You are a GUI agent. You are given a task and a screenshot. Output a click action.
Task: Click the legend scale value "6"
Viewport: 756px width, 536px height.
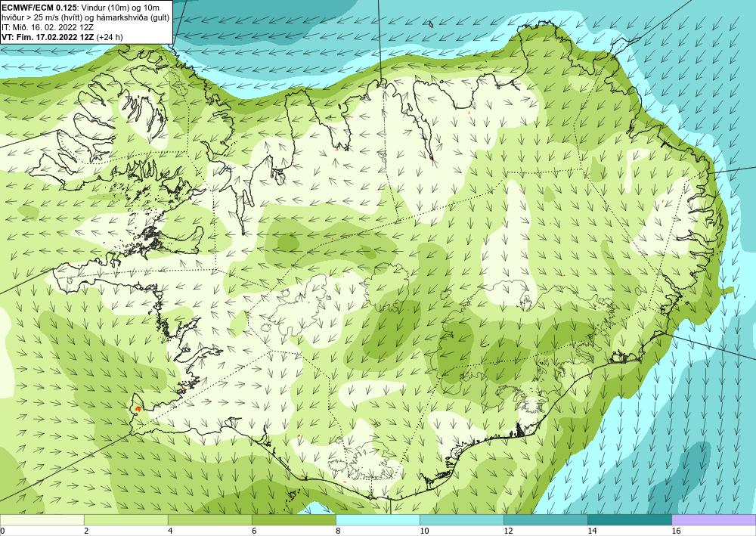pos(254,531)
